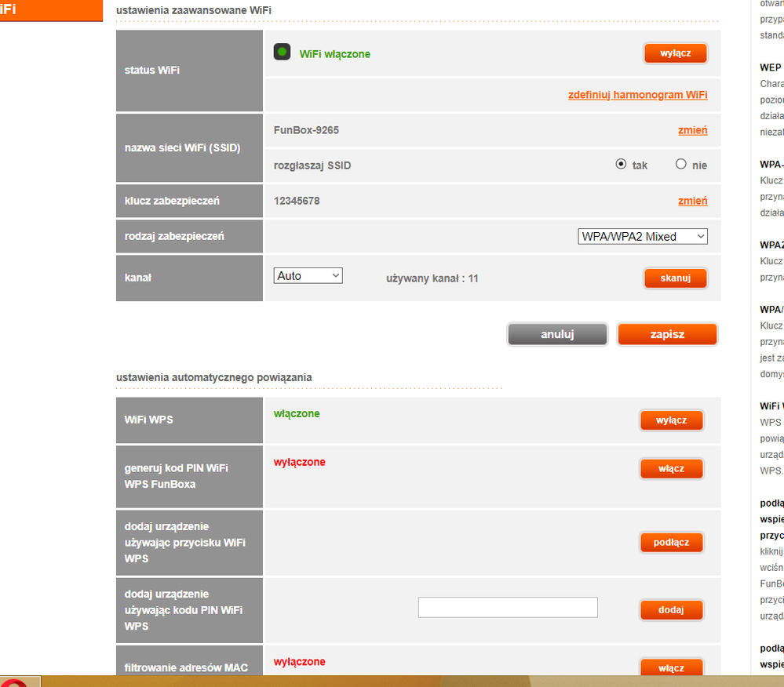Image resolution: width=784 pixels, height=687 pixels.
Task: Change the security key 12345678 via zmień
Action: (692, 201)
